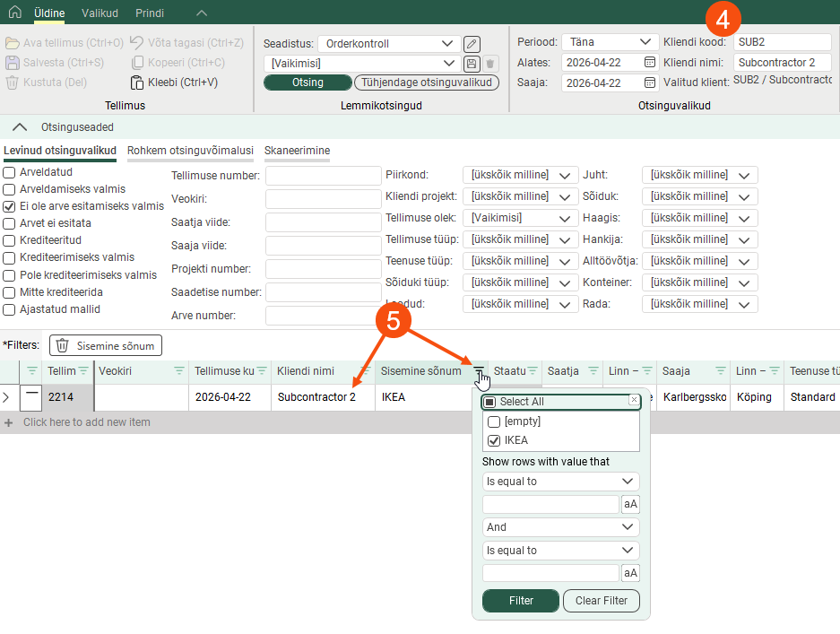Click the save favorite search disk icon
The width and height of the screenshot is (840, 634).
(x=472, y=64)
